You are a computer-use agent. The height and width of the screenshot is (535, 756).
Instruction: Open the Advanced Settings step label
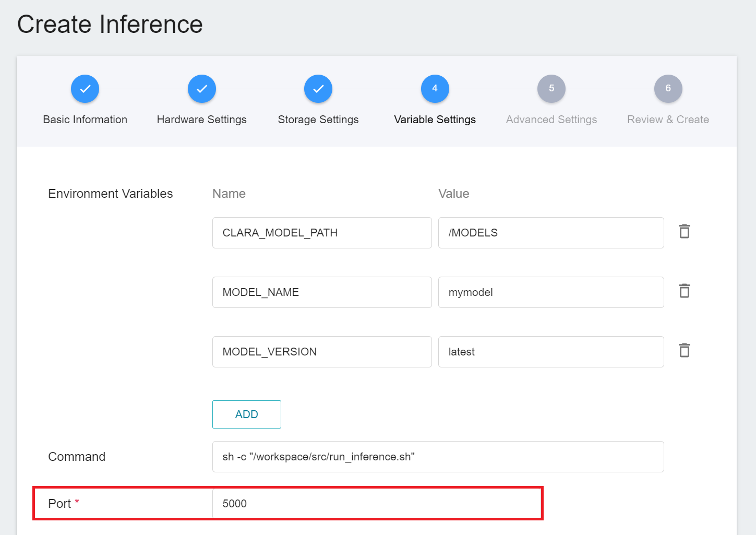551,120
